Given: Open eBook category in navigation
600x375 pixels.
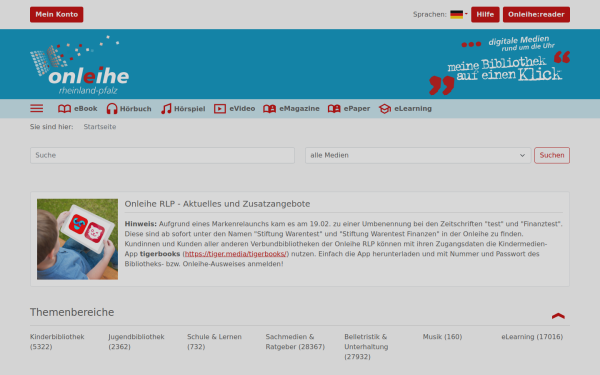Looking at the screenshot, I should (78, 109).
